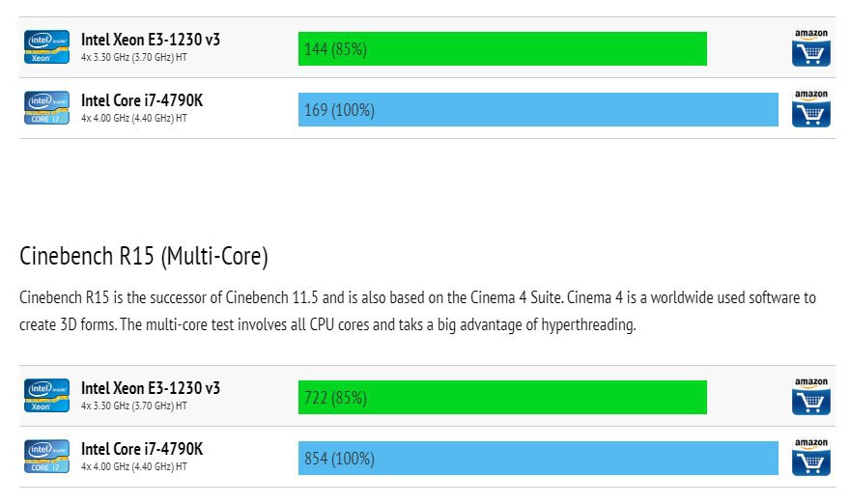Click the green bar showing 144 (85%)
This screenshot has width=850, height=504.
pyautogui.click(x=502, y=48)
